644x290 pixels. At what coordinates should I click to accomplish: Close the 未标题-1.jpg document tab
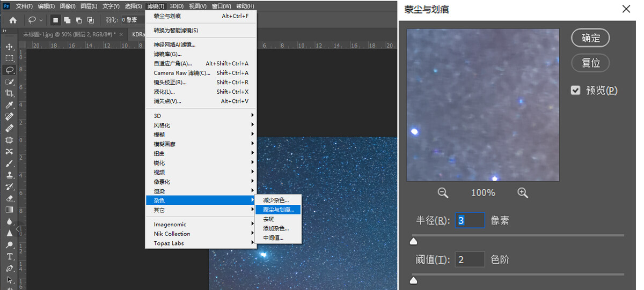(x=121, y=34)
